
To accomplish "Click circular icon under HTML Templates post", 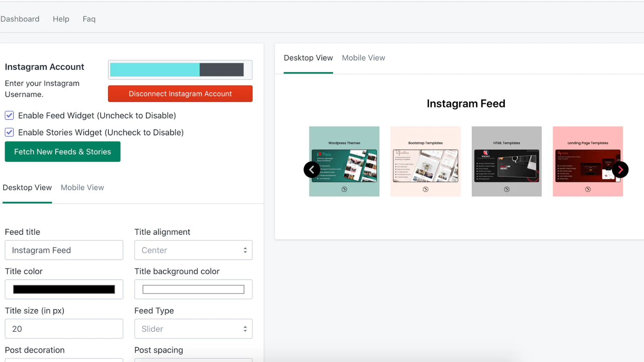I will click(x=507, y=189).
